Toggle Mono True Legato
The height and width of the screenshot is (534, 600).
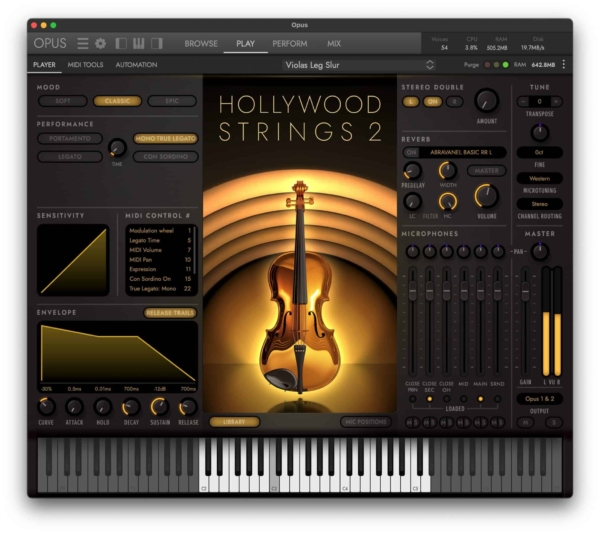coord(165,138)
